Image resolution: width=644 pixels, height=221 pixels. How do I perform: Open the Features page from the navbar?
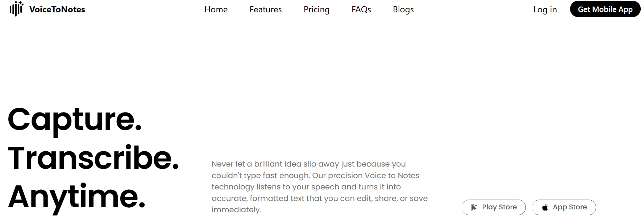click(265, 9)
